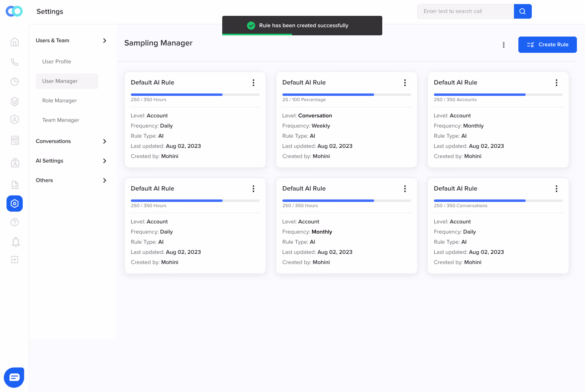This screenshot has height=392, width=585.
Task: Open the chat support bubble
Action: pyautogui.click(x=14, y=377)
